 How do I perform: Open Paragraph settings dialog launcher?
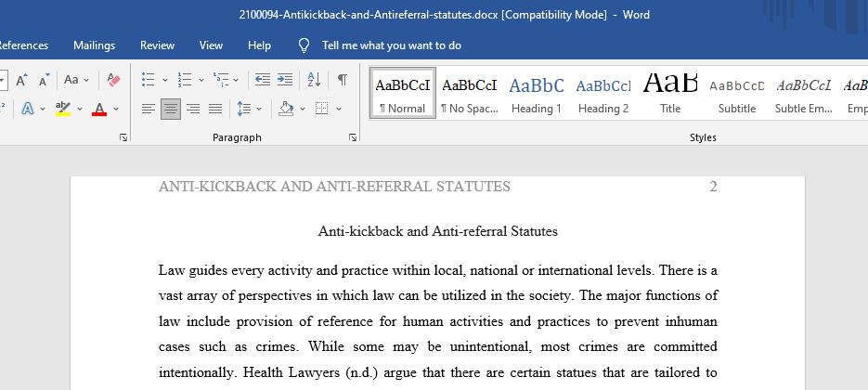point(353,137)
